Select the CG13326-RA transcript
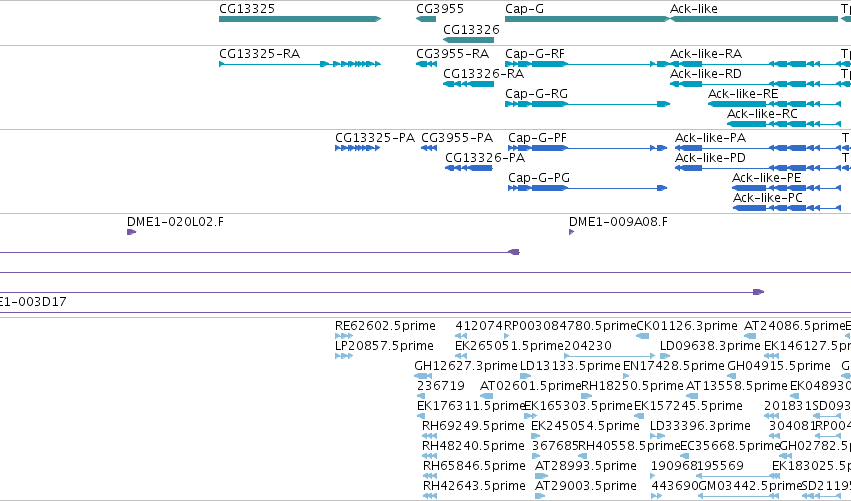Image resolution: width=851 pixels, height=501 pixels. (468, 84)
